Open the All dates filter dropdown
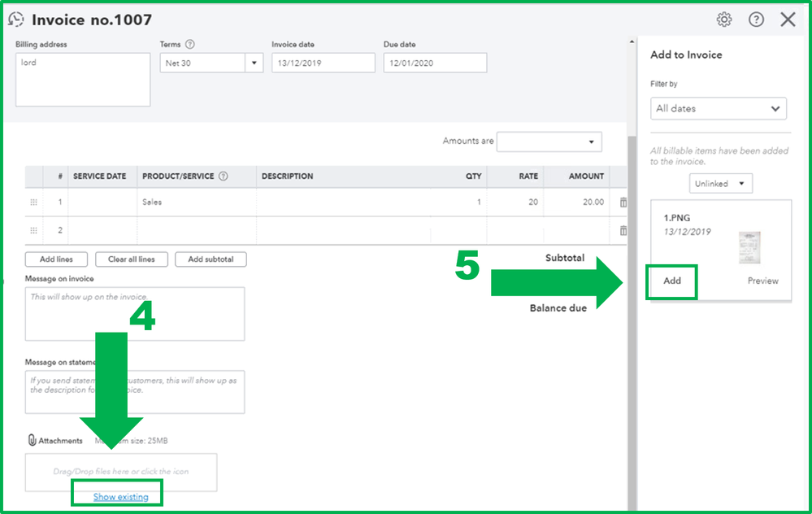This screenshot has height=514, width=812. pyautogui.click(x=719, y=108)
